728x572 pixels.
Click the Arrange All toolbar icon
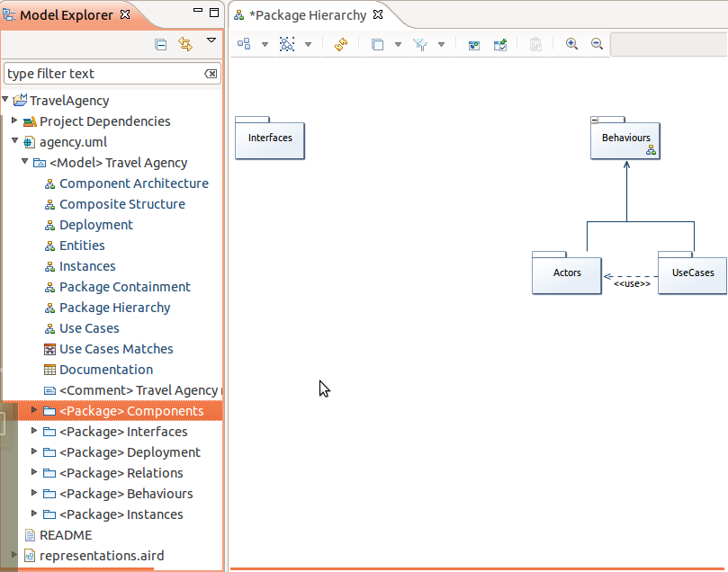point(244,44)
